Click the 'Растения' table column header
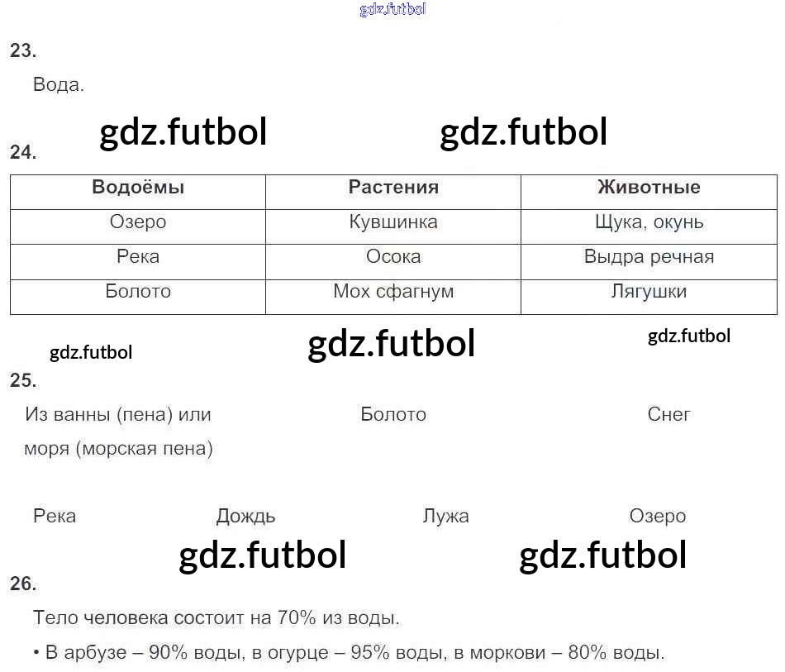The height and width of the screenshot is (672, 785). pos(393,188)
